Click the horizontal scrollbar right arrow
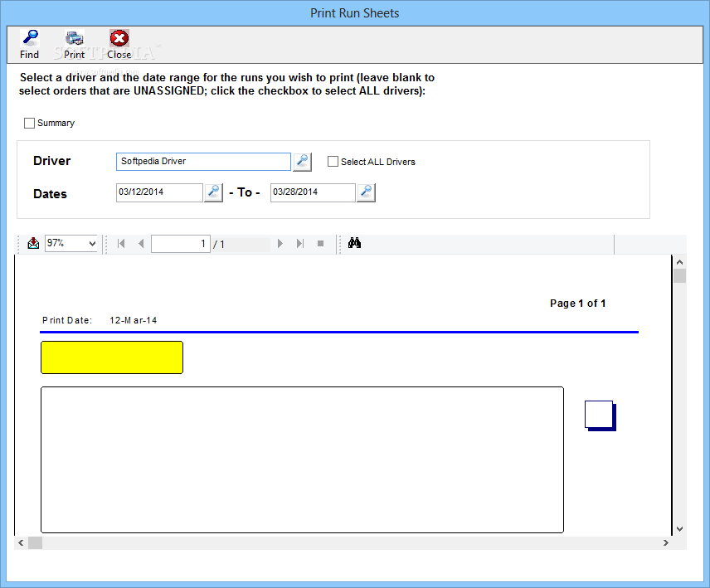The image size is (710, 588). coord(665,542)
